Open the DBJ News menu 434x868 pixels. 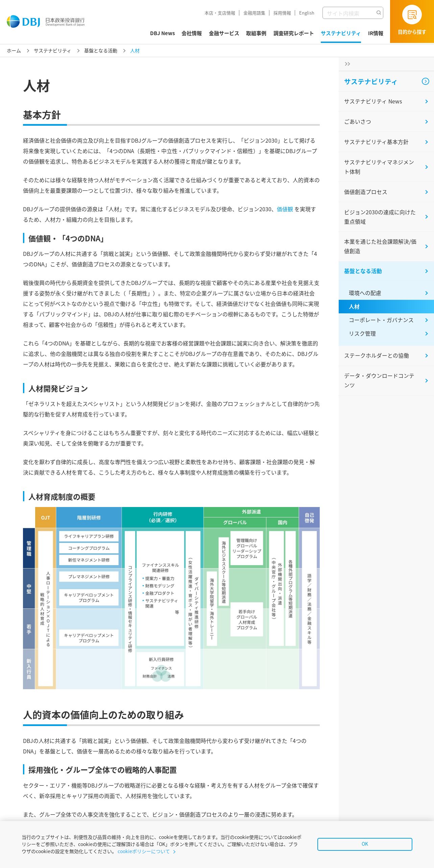pos(162,33)
